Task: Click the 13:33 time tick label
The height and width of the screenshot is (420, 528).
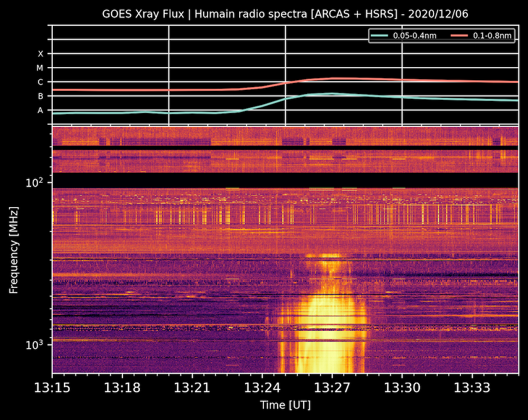Action: [x=472, y=388]
